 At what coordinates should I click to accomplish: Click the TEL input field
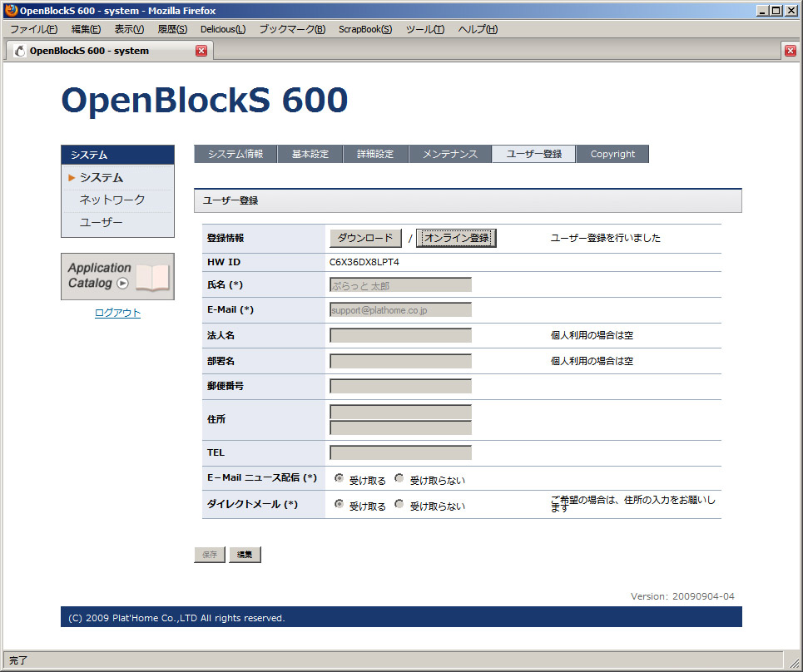point(400,452)
